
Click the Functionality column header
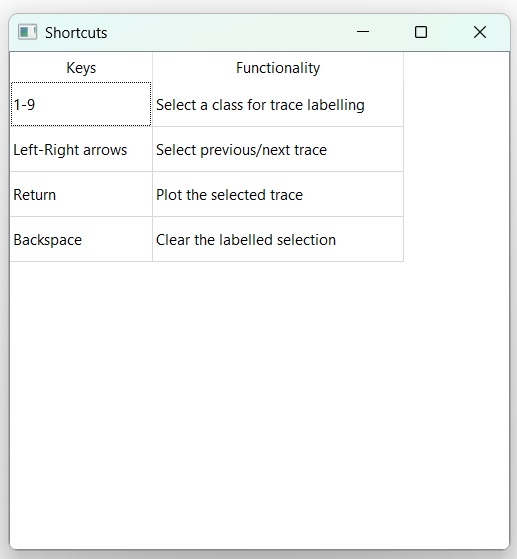point(278,67)
